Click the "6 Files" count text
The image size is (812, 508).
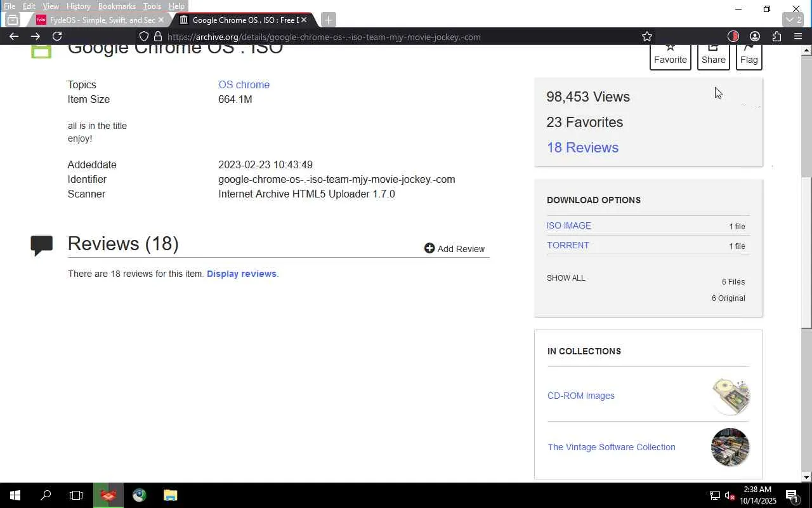point(733,282)
